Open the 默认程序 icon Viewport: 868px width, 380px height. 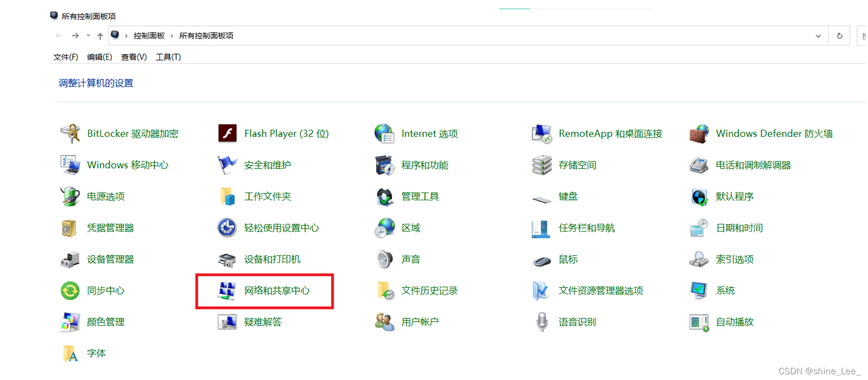[699, 196]
